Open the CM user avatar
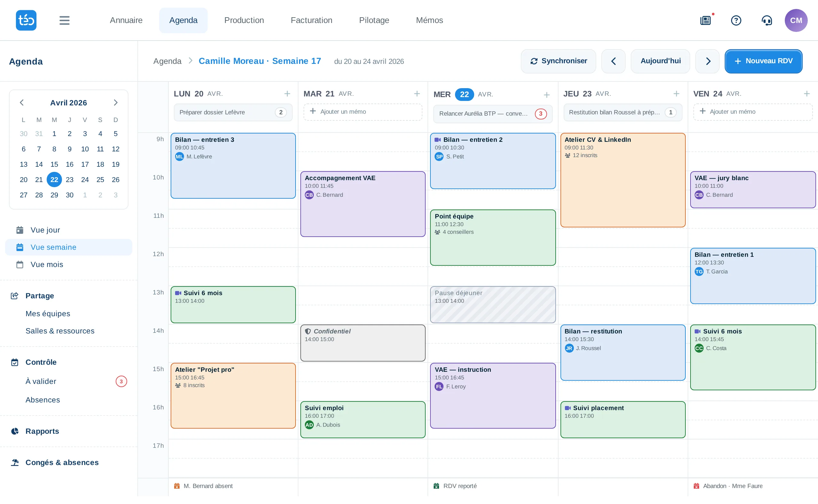Screen dimensions: 818x504 tap(796, 20)
